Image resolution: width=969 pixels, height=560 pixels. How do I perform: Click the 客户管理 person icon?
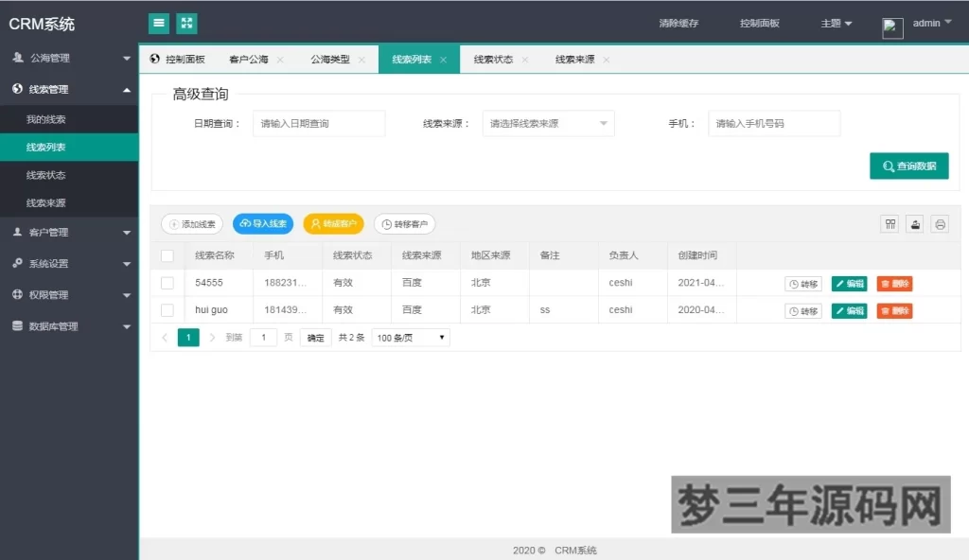tap(17, 232)
